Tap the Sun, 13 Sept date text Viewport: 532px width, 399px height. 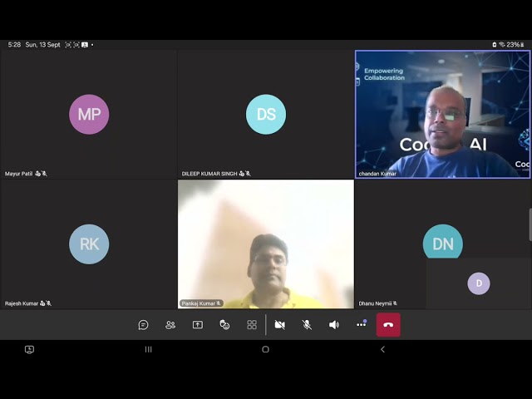coord(42,45)
